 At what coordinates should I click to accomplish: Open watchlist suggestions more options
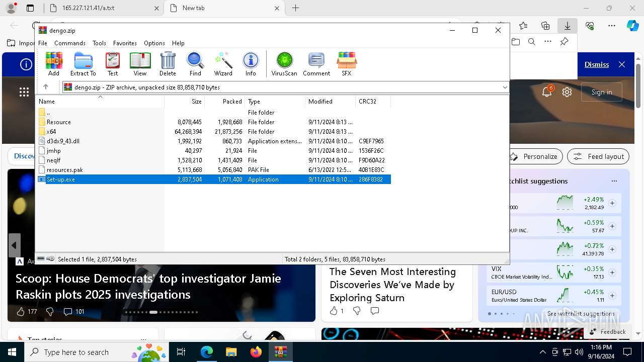[614, 181]
